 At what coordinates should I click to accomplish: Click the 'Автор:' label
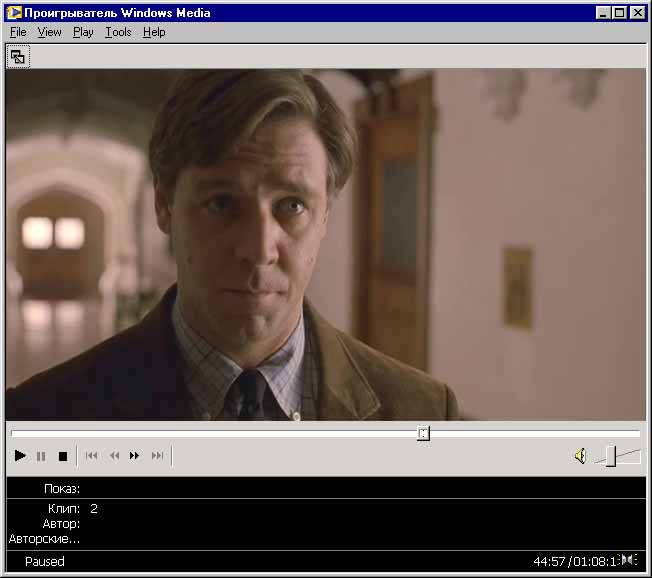(61, 524)
